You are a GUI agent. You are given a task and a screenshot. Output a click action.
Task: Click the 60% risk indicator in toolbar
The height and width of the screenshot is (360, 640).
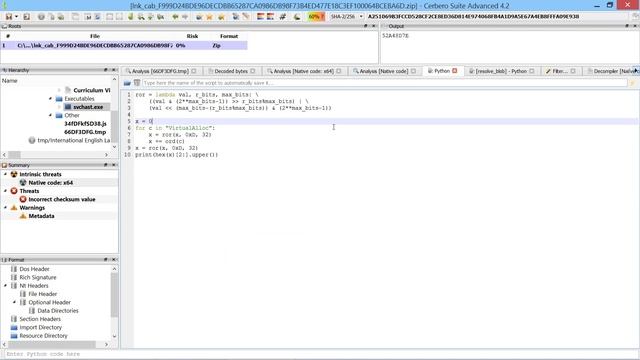pos(316,17)
